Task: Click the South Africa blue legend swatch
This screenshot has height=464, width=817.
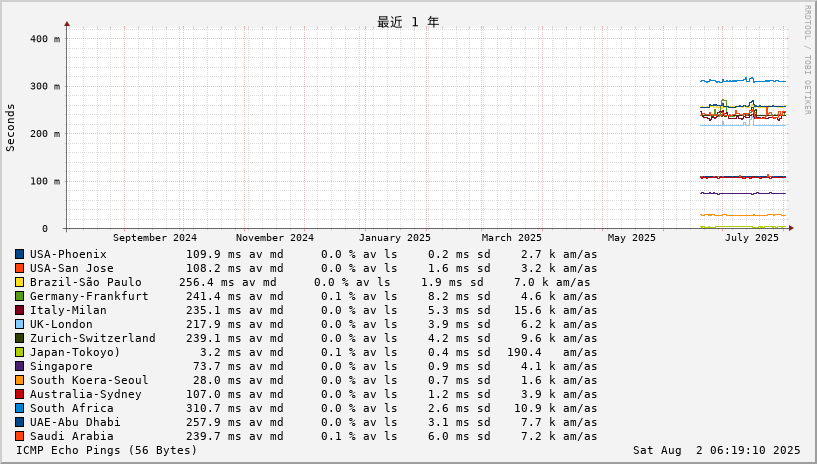Action: [x=19, y=409]
